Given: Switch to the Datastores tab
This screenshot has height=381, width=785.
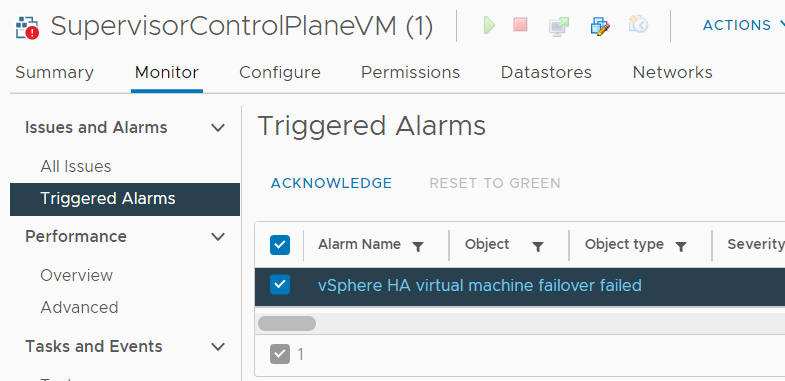Looking at the screenshot, I should 546,73.
